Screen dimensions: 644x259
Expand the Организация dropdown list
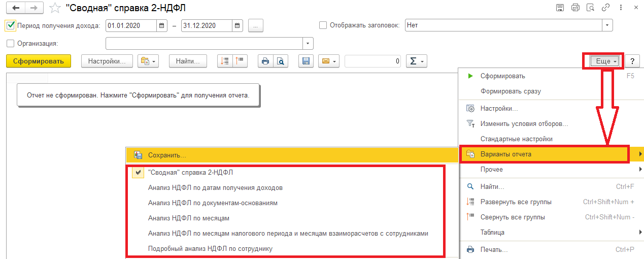pyautogui.click(x=308, y=43)
